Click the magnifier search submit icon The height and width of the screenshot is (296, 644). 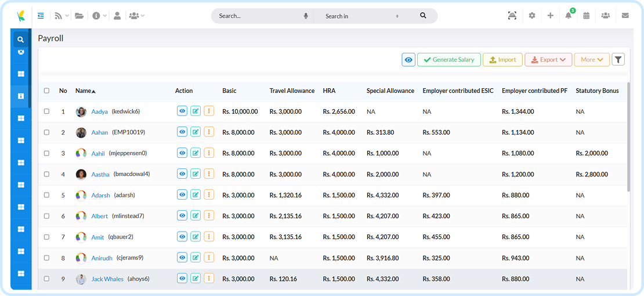click(423, 16)
